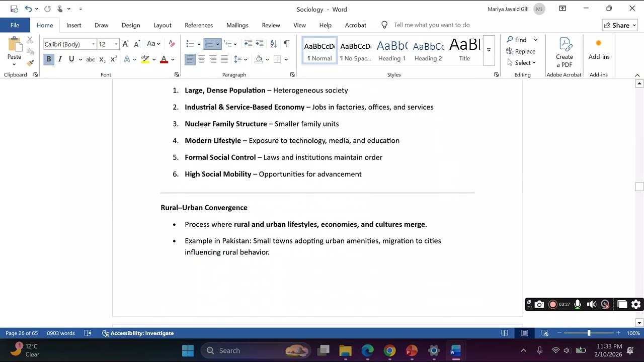Switch to the Insert tab
The width and height of the screenshot is (644, 362).
(73, 25)
